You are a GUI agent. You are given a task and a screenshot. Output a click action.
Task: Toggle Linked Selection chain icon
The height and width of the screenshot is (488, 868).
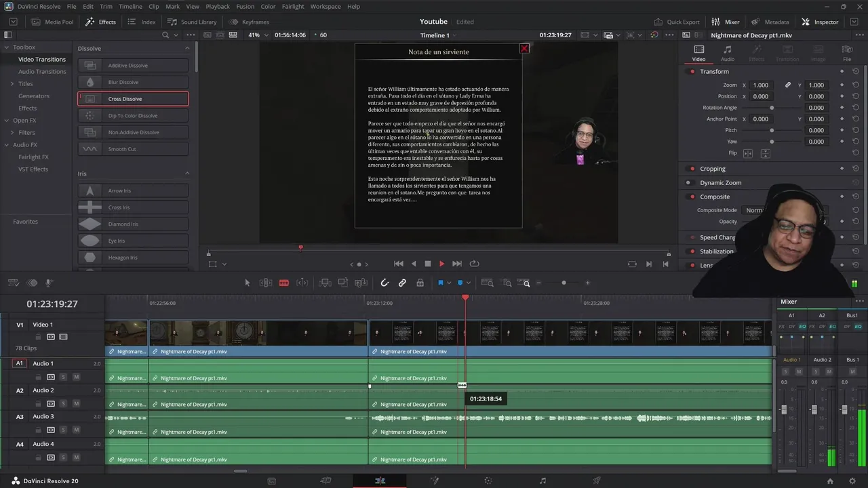[402, 283]
